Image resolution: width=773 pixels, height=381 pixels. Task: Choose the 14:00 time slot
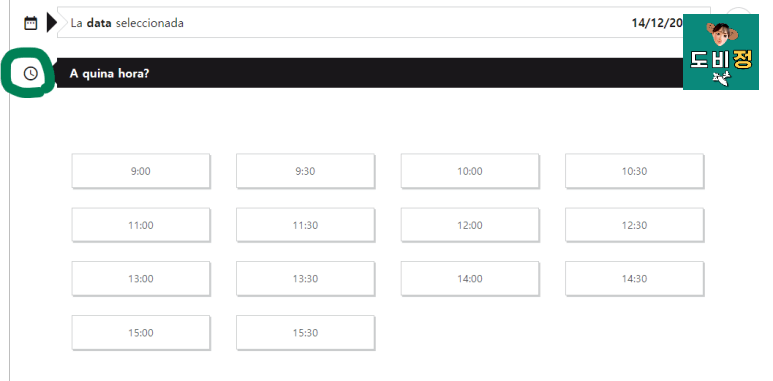pyautogui.click(x=470, y=279)
